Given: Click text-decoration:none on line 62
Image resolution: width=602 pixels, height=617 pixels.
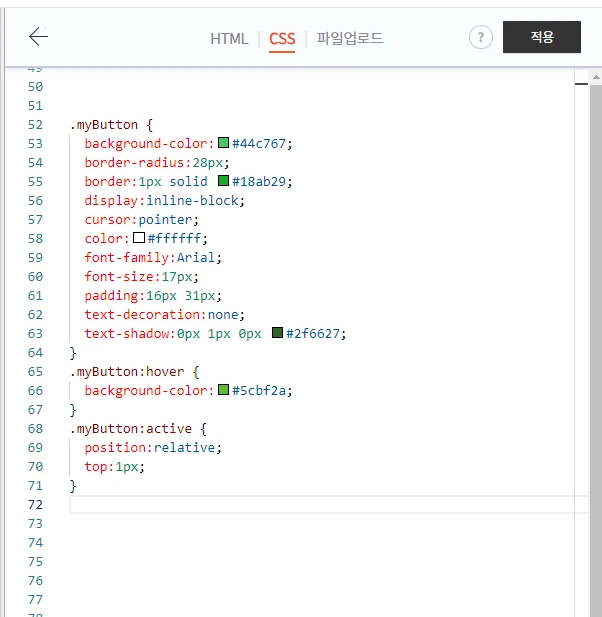Looking at the screenshot, I should (164, 315).
